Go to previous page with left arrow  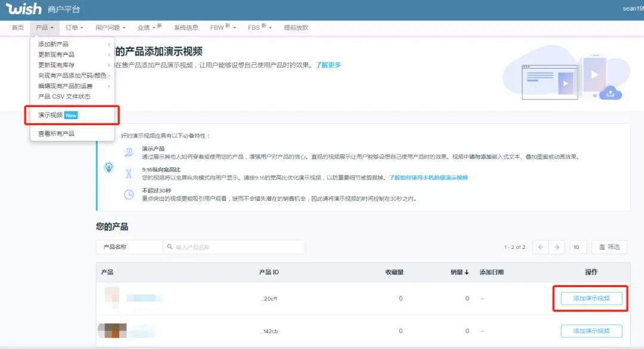540,247
